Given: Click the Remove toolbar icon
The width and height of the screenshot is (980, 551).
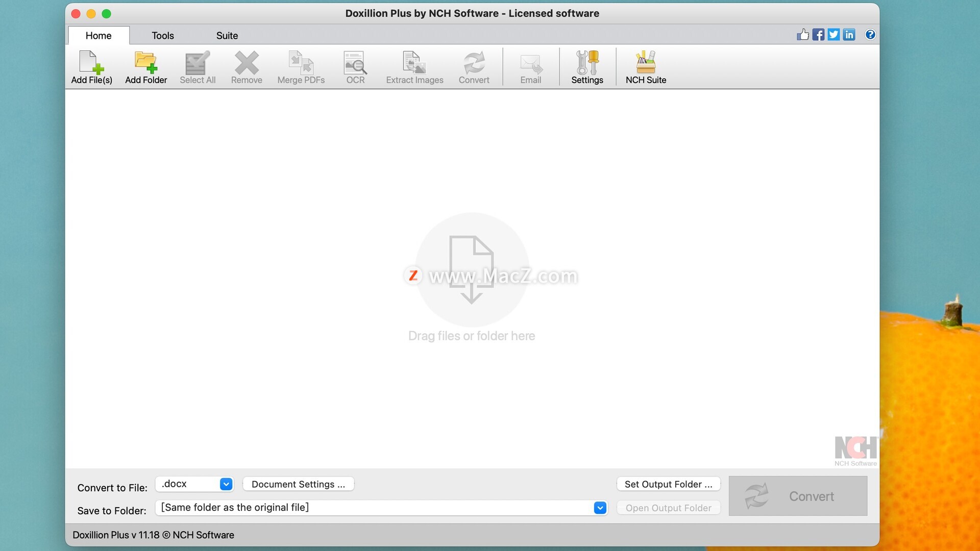Looking at the screenshot, I should 247,67.
